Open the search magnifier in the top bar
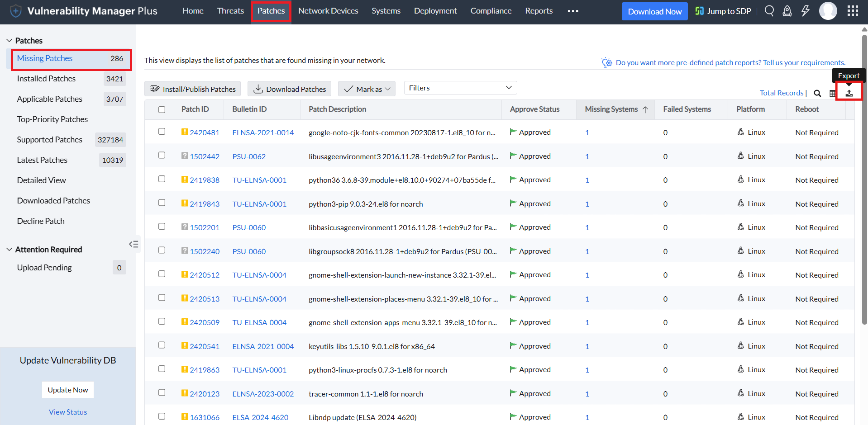The height and width of the screenshot is (425, 868). (x=769, y=11)
